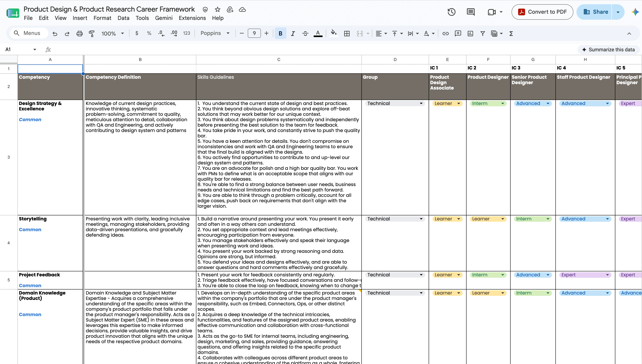
Task: Open Poppins font family dropdown
Action: (x=215, y=33)
